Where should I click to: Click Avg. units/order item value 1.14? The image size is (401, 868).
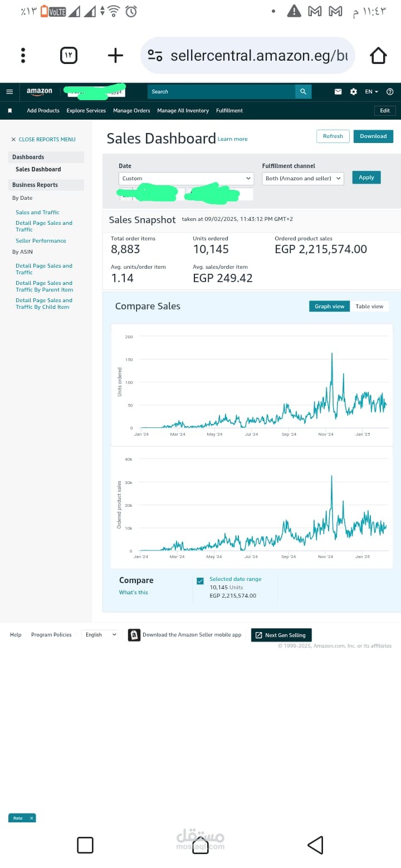[122, 278]
